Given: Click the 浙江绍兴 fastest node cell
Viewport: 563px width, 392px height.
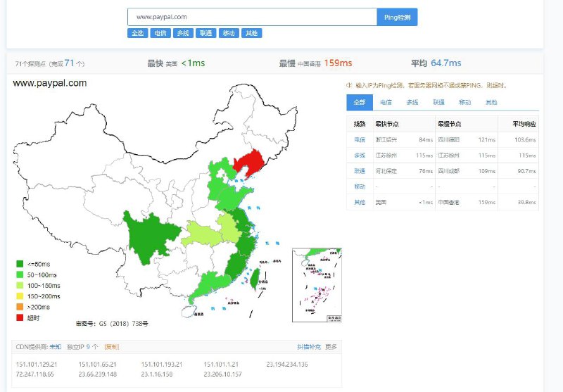Looking at the screenshot, I should pyautogui.click(x=386, y=139).
